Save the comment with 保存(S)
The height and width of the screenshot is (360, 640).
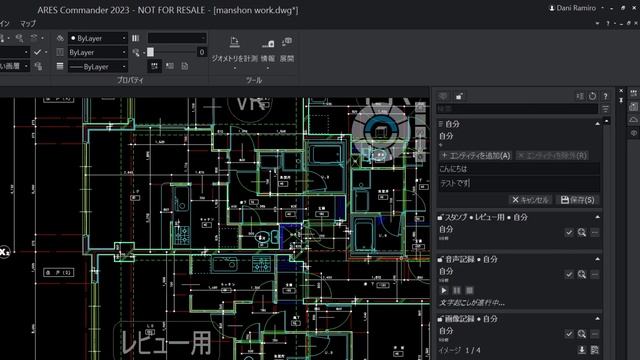(577, 200)
